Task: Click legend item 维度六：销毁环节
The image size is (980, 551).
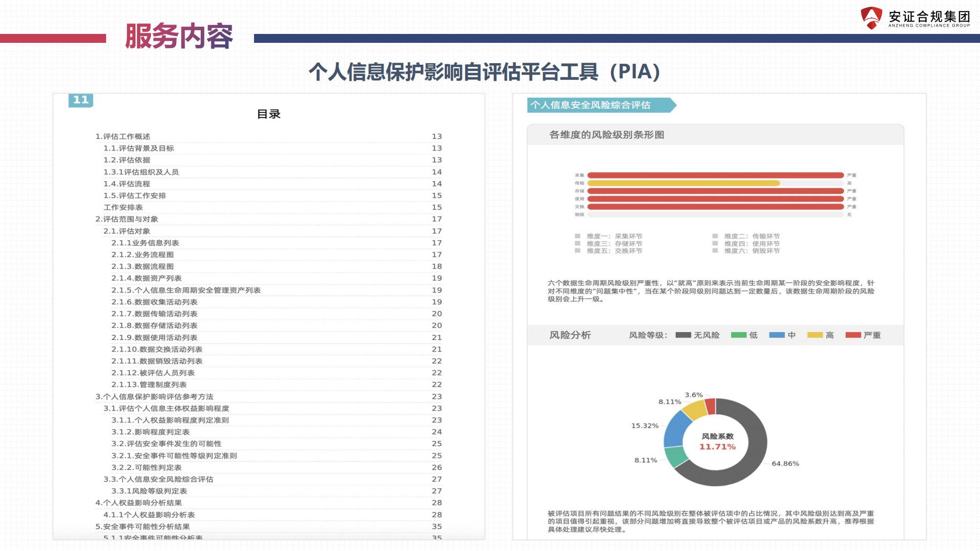Action: [746, 251]
